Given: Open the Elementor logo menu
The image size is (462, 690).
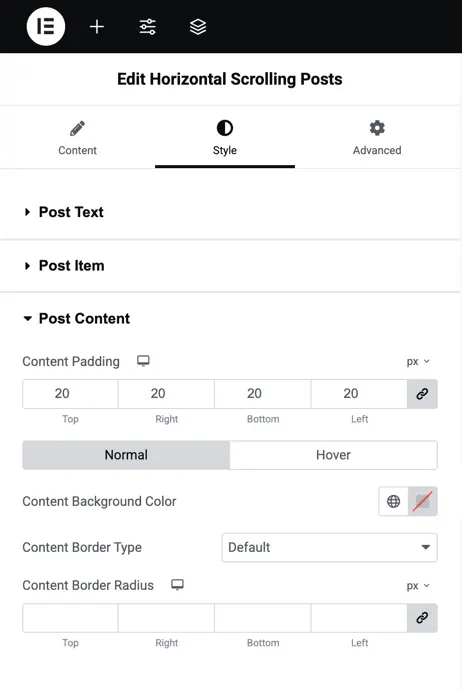Looking at the screenshot, I should pos(46,26).
